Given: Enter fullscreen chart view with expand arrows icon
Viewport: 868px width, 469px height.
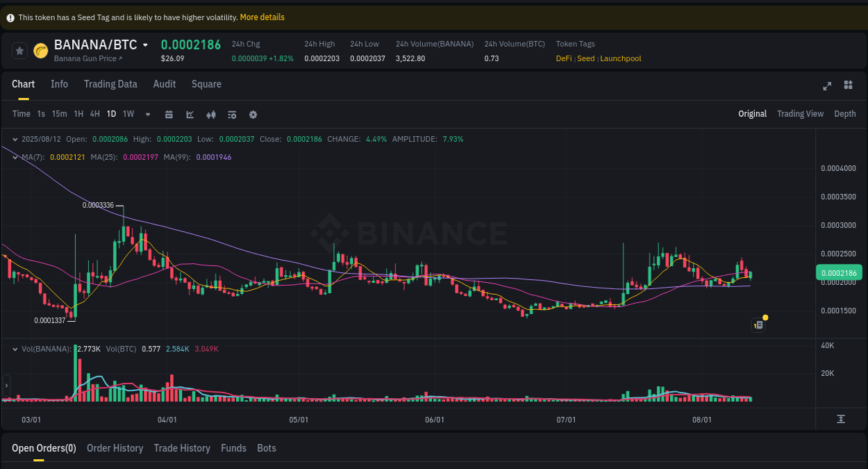Looking at the screenshot, I should point(827,86).
